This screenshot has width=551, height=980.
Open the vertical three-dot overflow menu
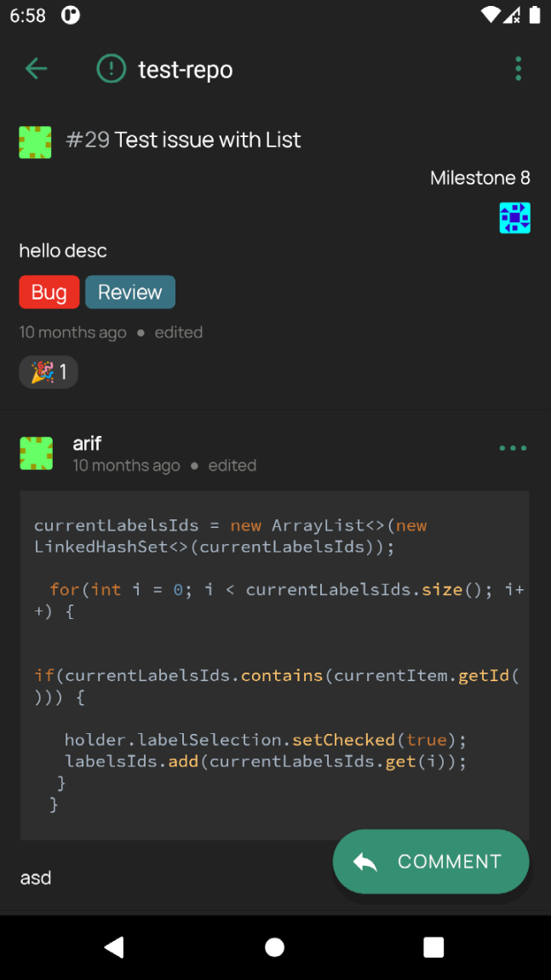coord(518,69)
